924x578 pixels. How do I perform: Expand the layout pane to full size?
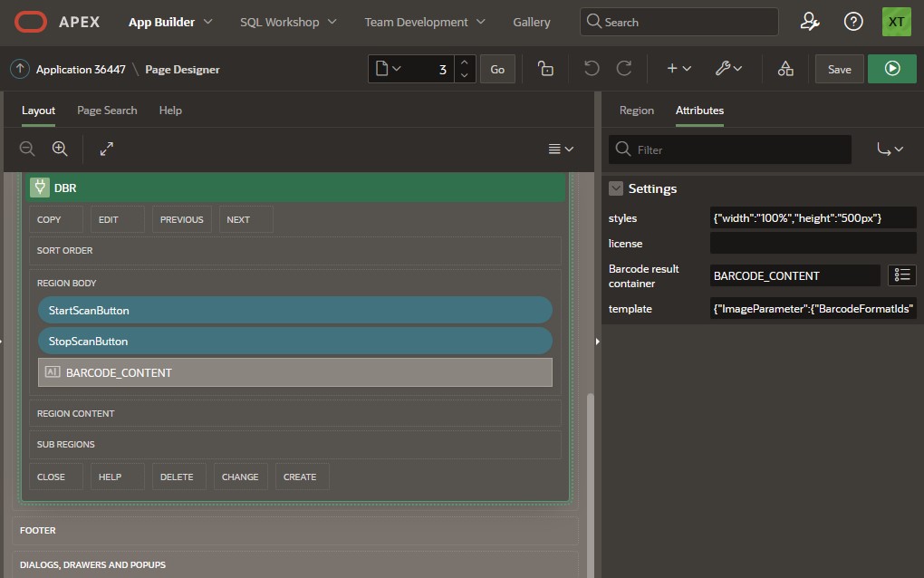(106, 149)
